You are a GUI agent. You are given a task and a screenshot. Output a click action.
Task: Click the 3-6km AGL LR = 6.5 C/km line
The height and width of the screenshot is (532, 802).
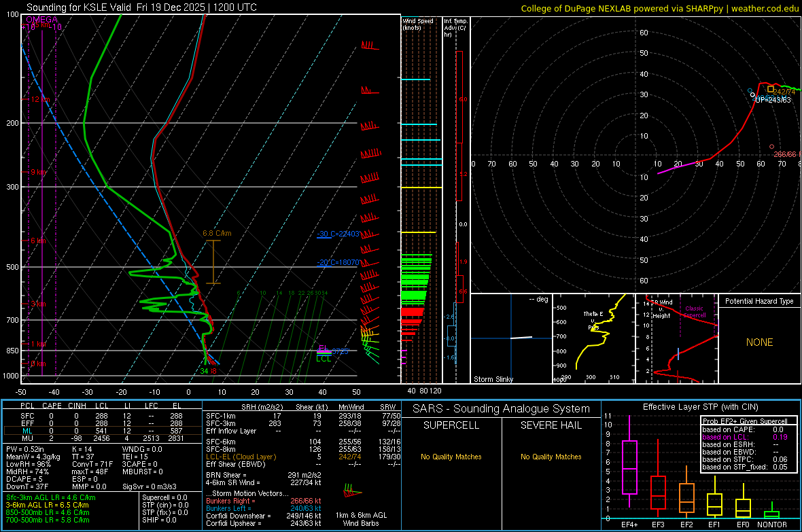pos(47,505)
